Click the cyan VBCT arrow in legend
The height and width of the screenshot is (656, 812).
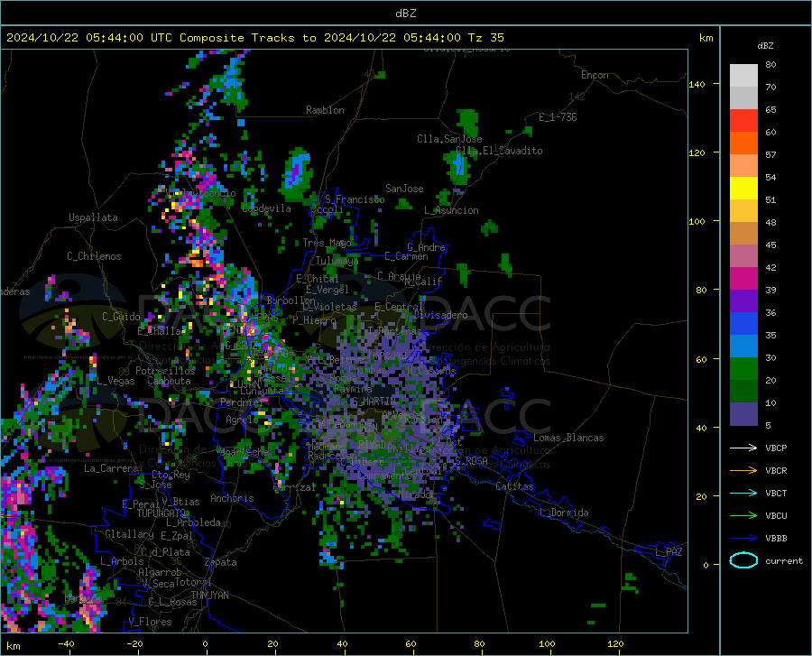click(x=743, y=493)
